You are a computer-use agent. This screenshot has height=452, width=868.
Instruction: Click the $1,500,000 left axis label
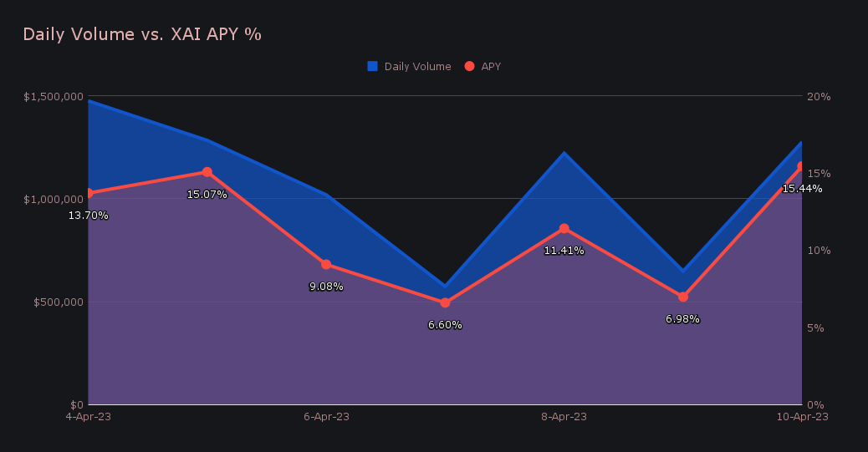(54, 97)
